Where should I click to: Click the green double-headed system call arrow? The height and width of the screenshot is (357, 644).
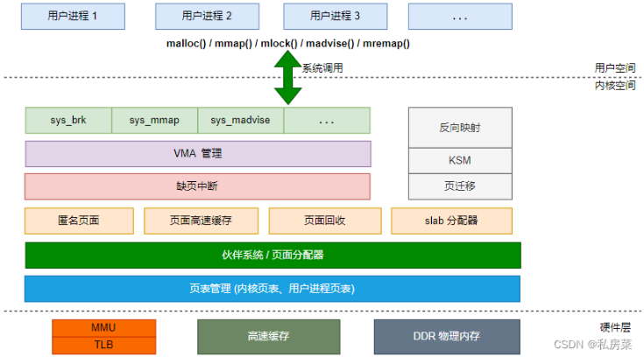(288, 78)
